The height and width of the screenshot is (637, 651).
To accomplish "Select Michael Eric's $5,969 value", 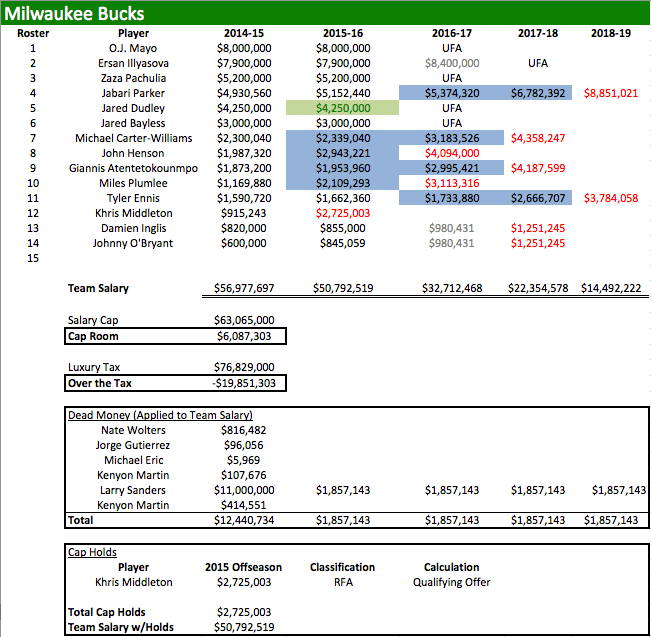I will click(243, 460).
